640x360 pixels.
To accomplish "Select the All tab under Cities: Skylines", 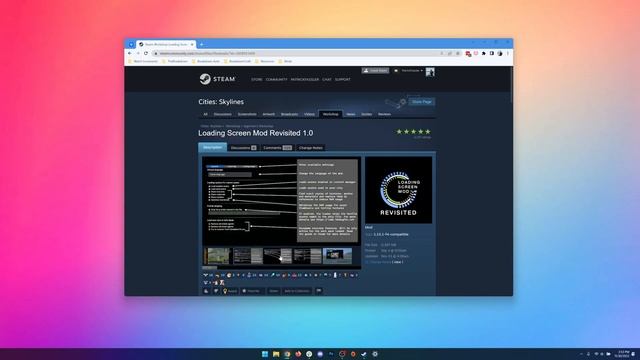I will [205, 114].
